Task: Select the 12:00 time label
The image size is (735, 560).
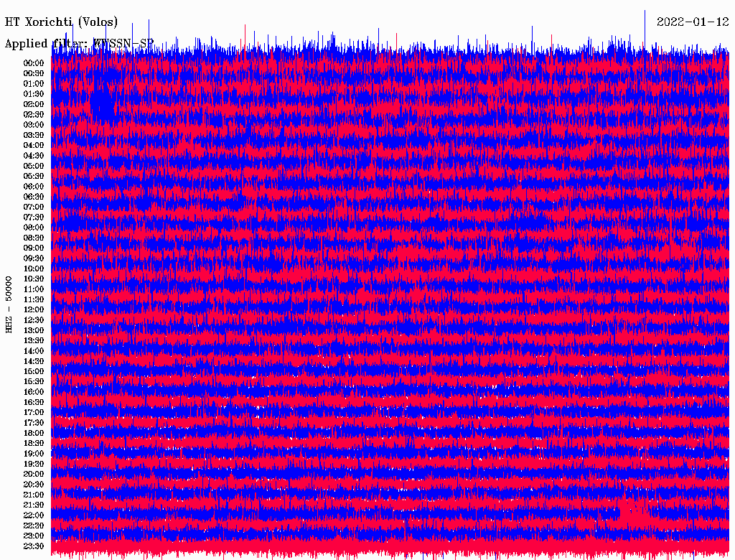Action: (34, 310)
